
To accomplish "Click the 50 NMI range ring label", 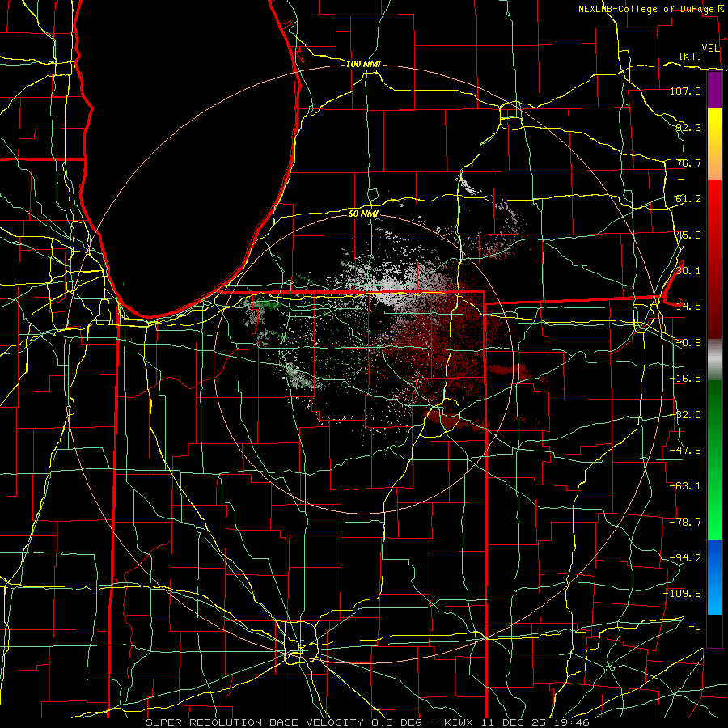I will (x=363, y=214).
